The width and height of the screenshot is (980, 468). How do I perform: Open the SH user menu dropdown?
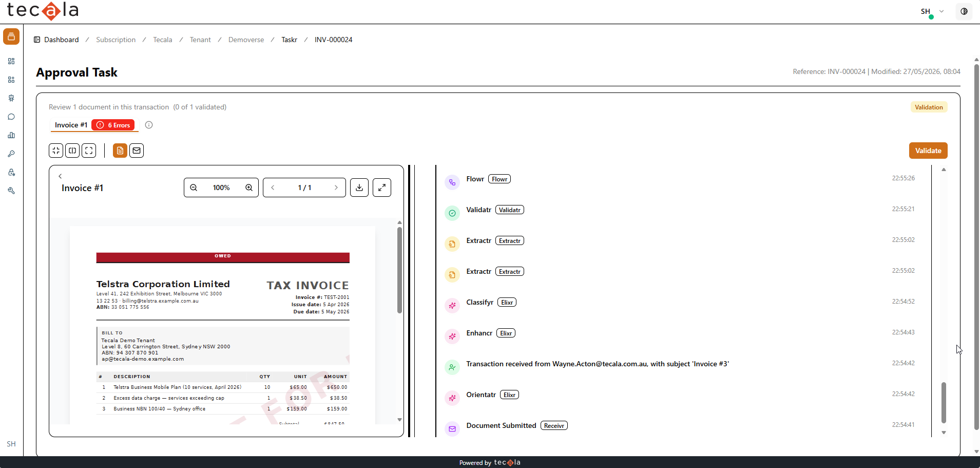coord(932,11)
